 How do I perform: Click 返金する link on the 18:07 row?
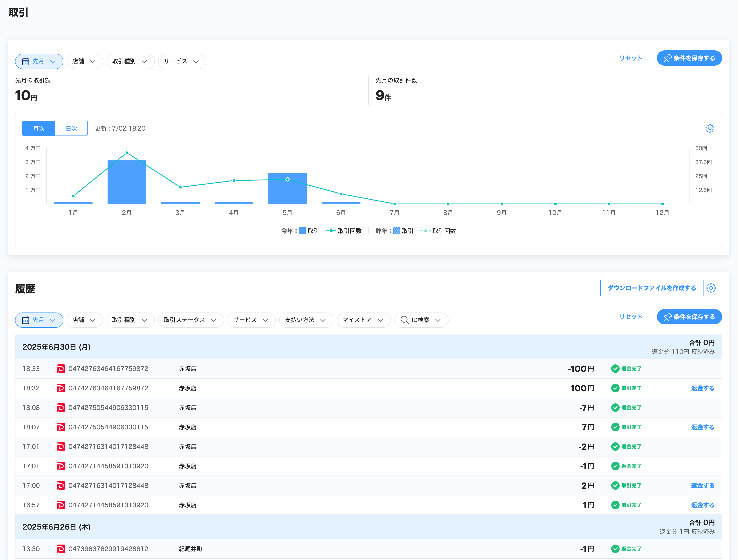click(702, 427)
